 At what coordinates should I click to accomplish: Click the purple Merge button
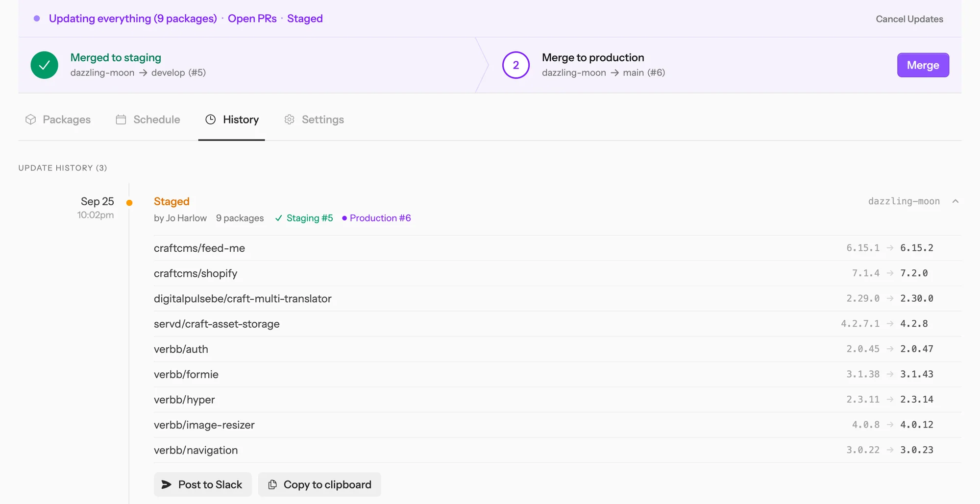coord(923,65)
